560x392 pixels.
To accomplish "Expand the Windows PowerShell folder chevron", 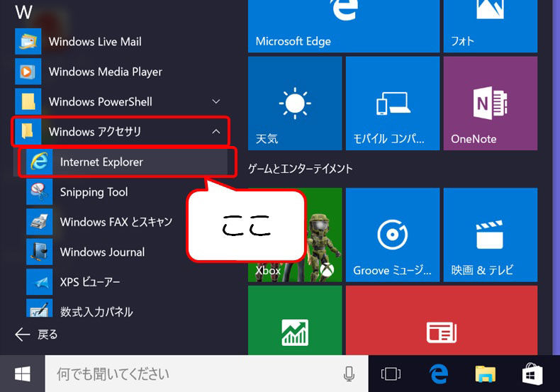I will [216, 101].
